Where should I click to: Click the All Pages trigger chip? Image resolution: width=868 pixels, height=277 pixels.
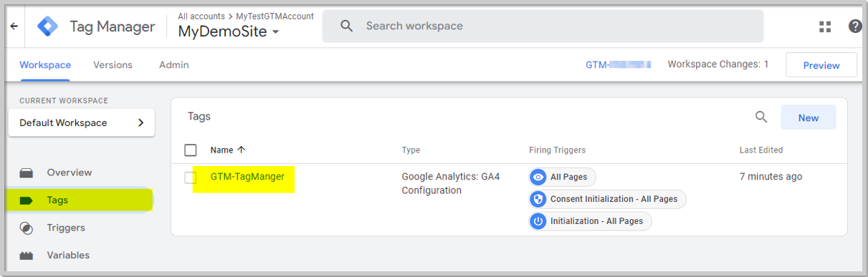[x=563, y=177]
